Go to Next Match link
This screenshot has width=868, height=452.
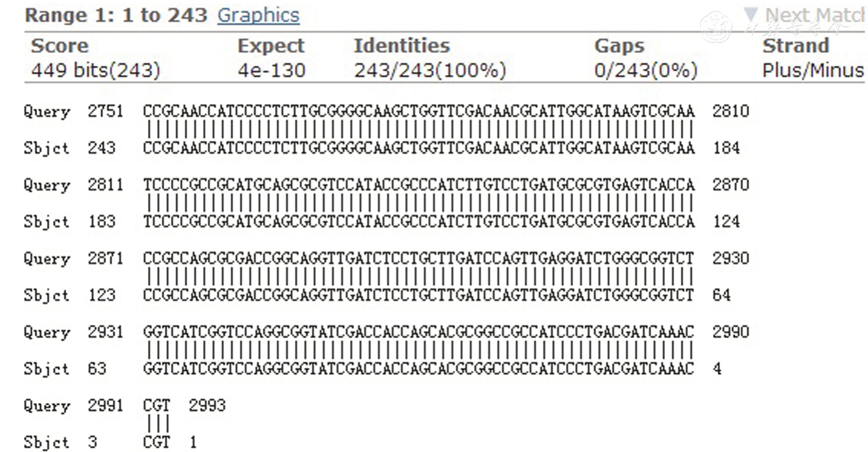coord(813,15)
